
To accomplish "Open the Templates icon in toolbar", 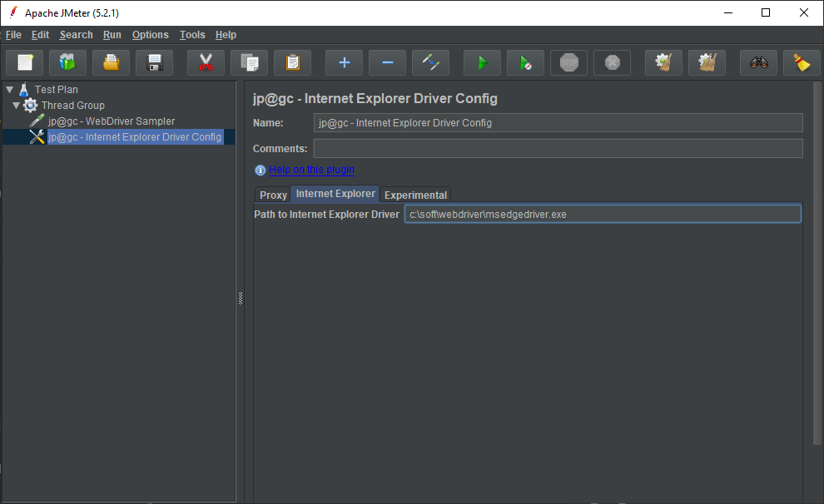I will (67, 62).
